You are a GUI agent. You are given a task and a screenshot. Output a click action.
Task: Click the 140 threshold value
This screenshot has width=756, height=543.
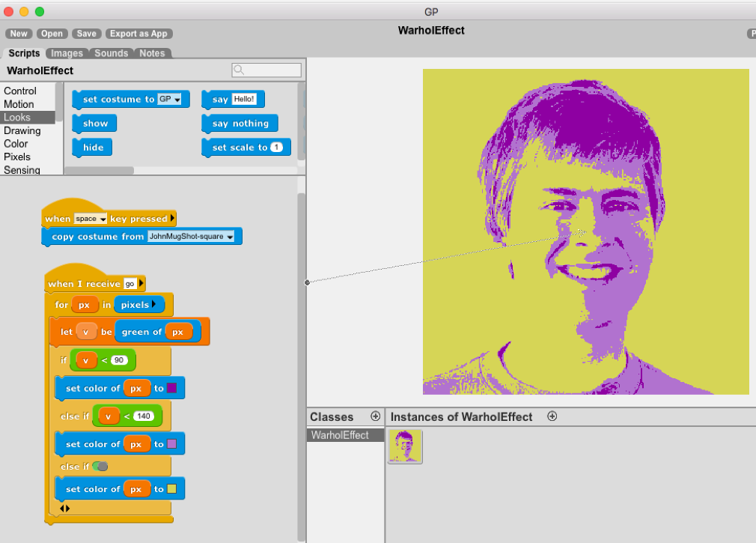point(144,416)
